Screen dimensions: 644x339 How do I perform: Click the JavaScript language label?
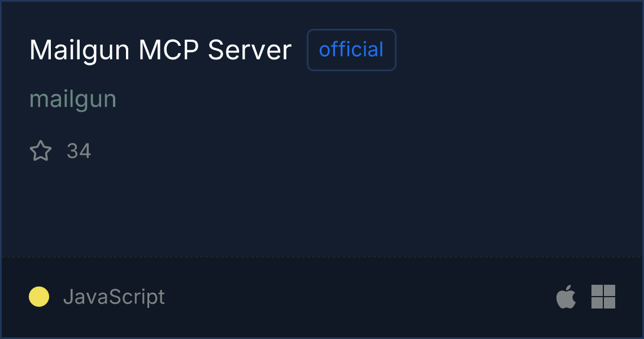coord(114,297)
